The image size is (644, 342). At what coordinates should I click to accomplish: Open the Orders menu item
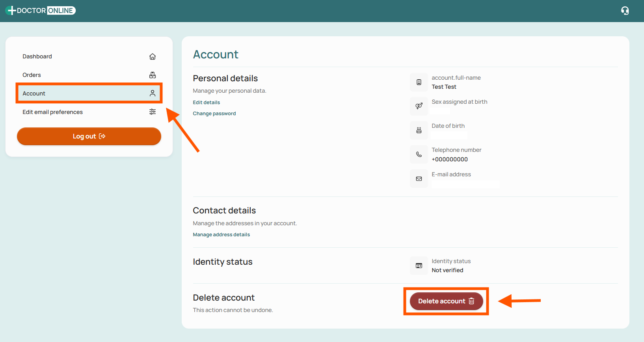89,75
